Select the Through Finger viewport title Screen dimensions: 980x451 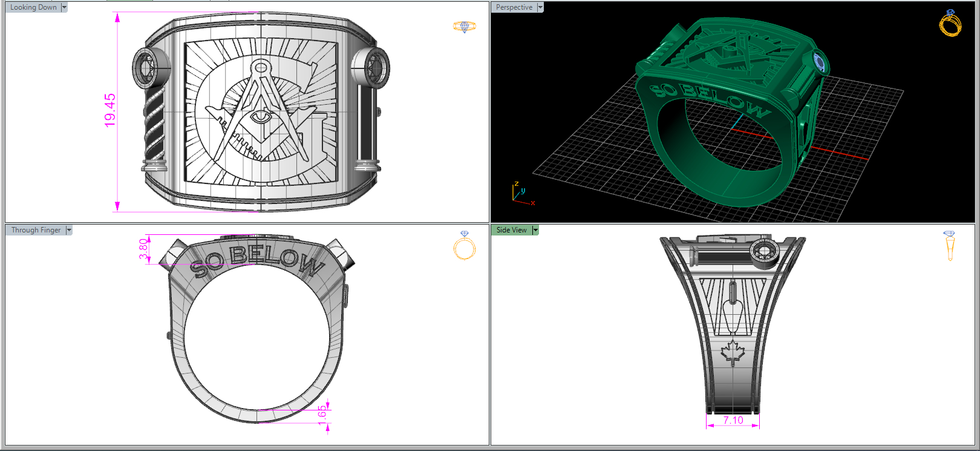[36, 230]
